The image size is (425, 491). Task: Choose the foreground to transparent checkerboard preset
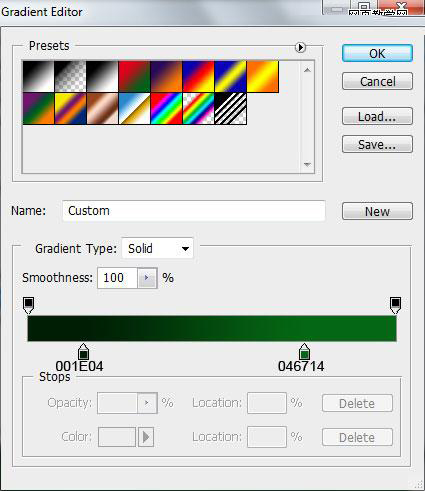pyautogui.click(x=70, y=76)
